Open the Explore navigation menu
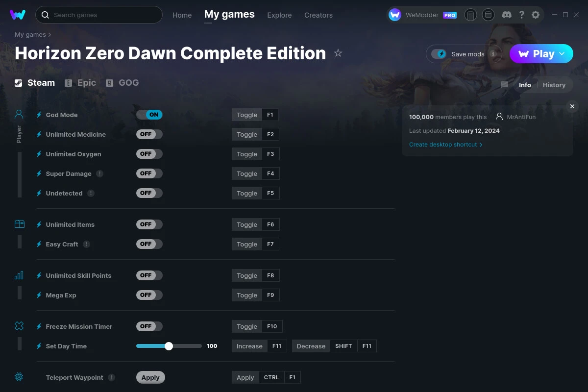Image resolution: width=588 pixels, height=392 pixels. tap(279, 15)
